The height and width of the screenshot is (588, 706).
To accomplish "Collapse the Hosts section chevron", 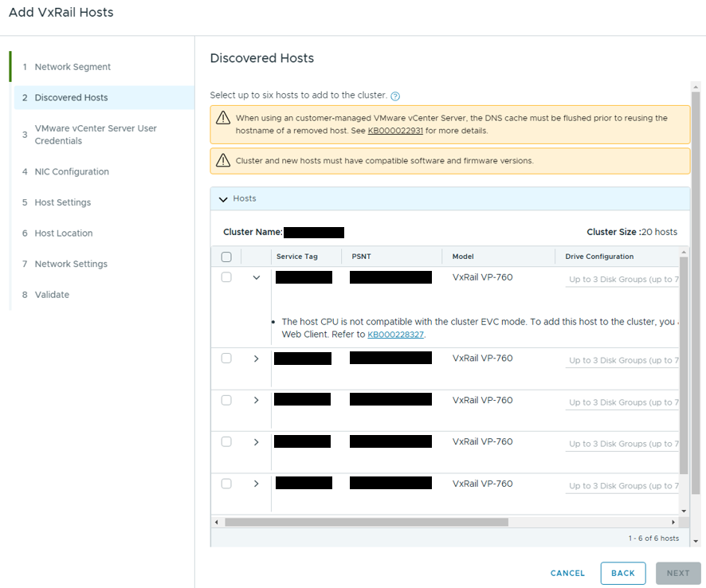I will click(x=223, y=199).
